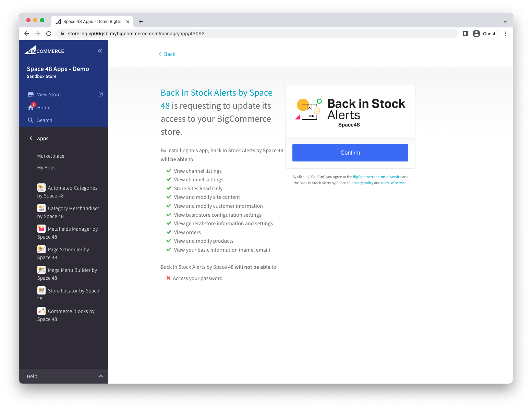
Task: Open the app privacy policy link
Action: [x=362, y=183]
